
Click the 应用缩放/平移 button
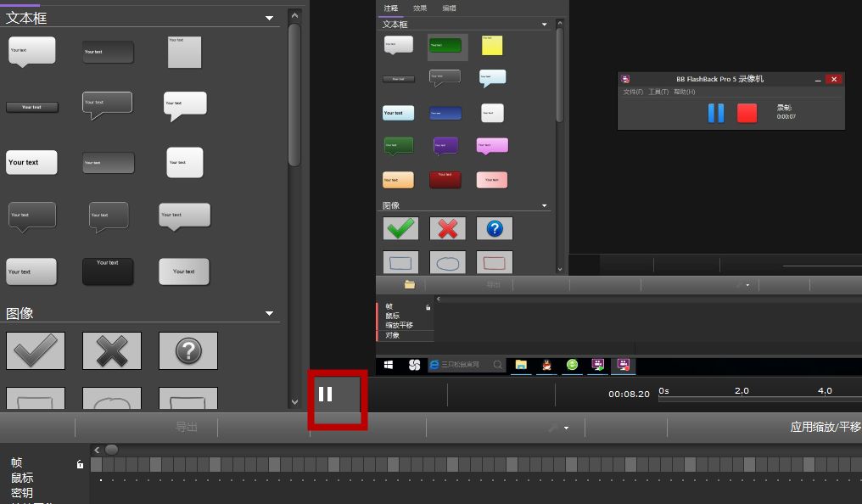826,427
